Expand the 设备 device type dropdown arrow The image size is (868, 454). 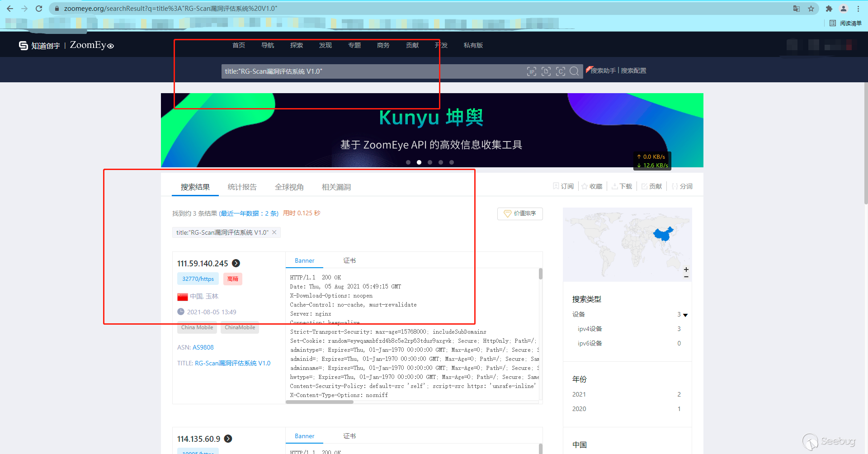click(685, 315)
